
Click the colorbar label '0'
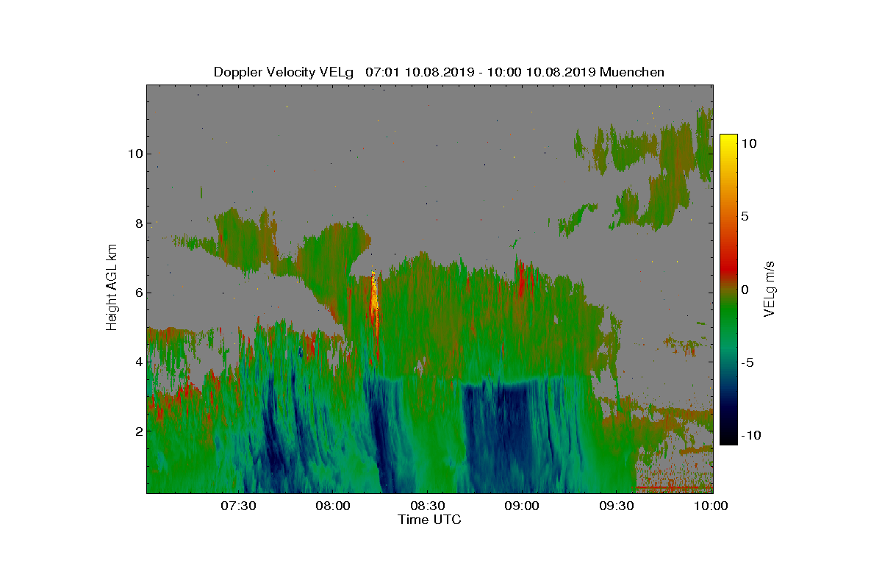point(745,290)
